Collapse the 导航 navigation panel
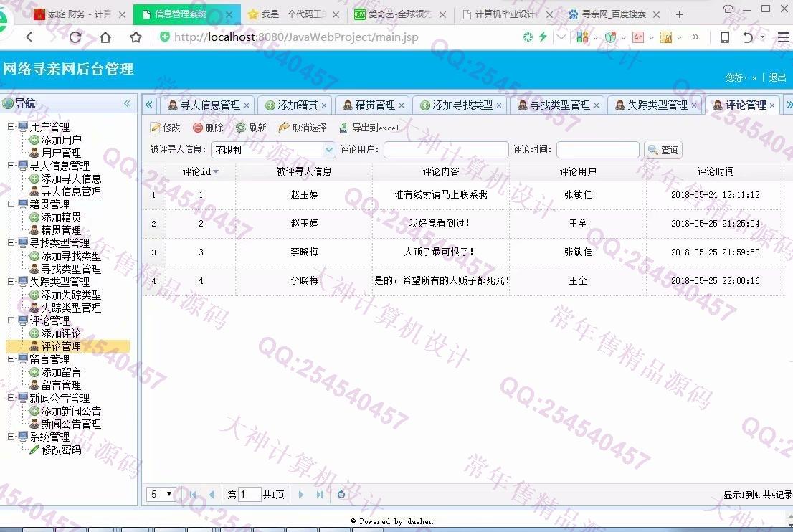The width and height of the screenshot is (793, 532). click(x=128, y=103)
